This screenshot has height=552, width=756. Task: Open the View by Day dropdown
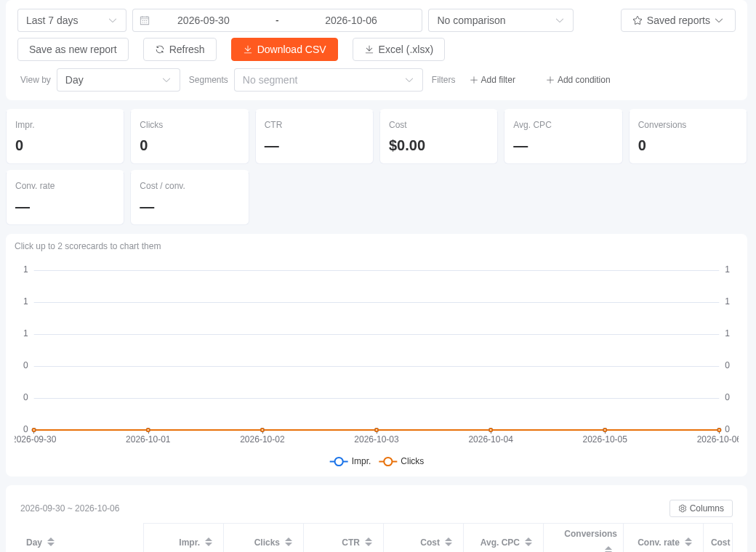click(118, 80)
